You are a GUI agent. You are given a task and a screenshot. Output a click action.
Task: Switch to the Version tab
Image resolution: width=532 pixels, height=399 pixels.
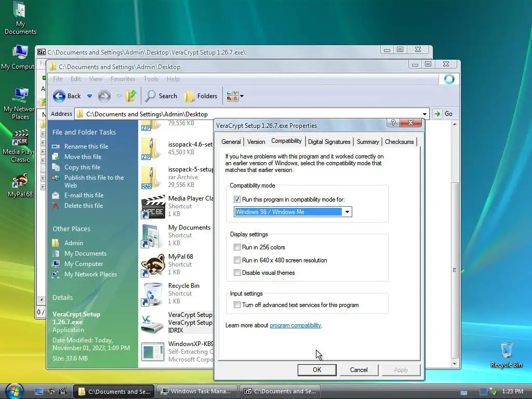point(256,142)
